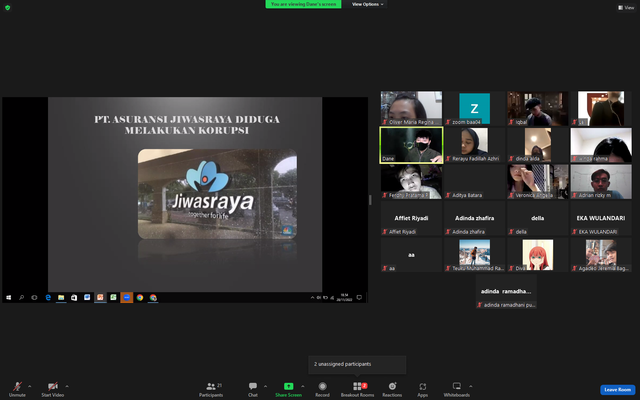
Task: Select Veronica Angella's video tile
Action: (538, 182)
